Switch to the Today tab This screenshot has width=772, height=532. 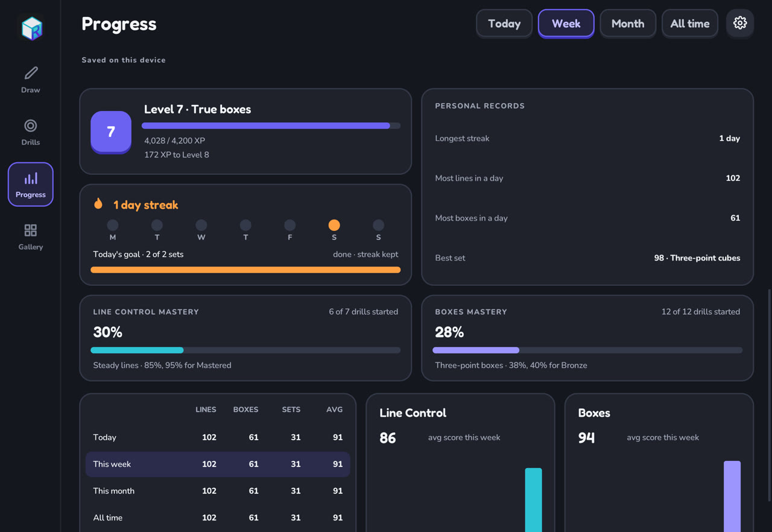(x=504, y=24)
